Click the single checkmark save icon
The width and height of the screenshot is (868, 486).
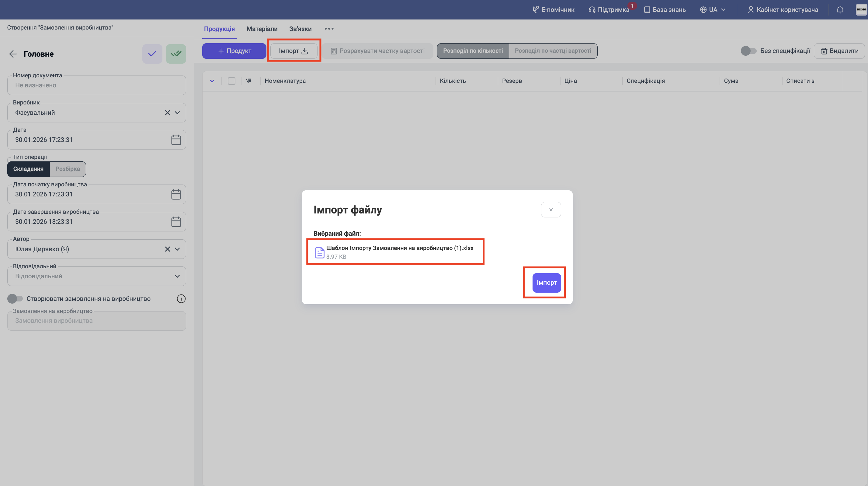click(x=152, y=54)
